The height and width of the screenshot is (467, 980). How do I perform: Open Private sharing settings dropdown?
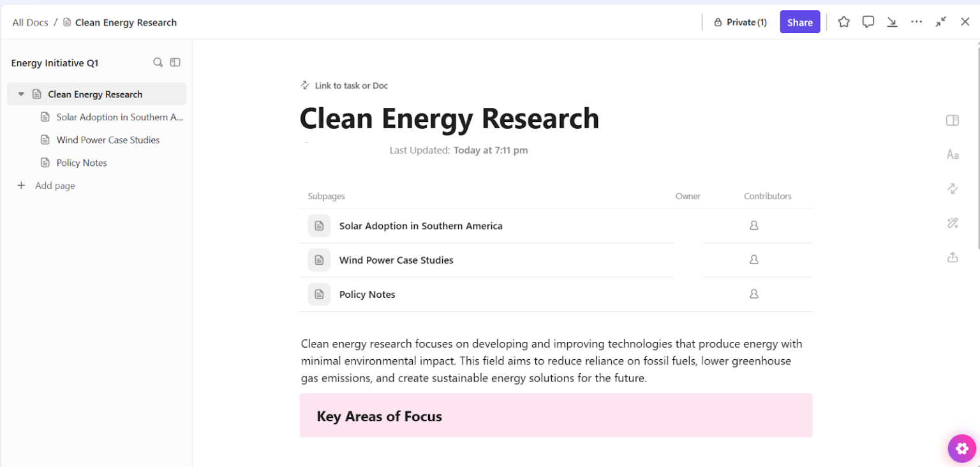point(740,22)
